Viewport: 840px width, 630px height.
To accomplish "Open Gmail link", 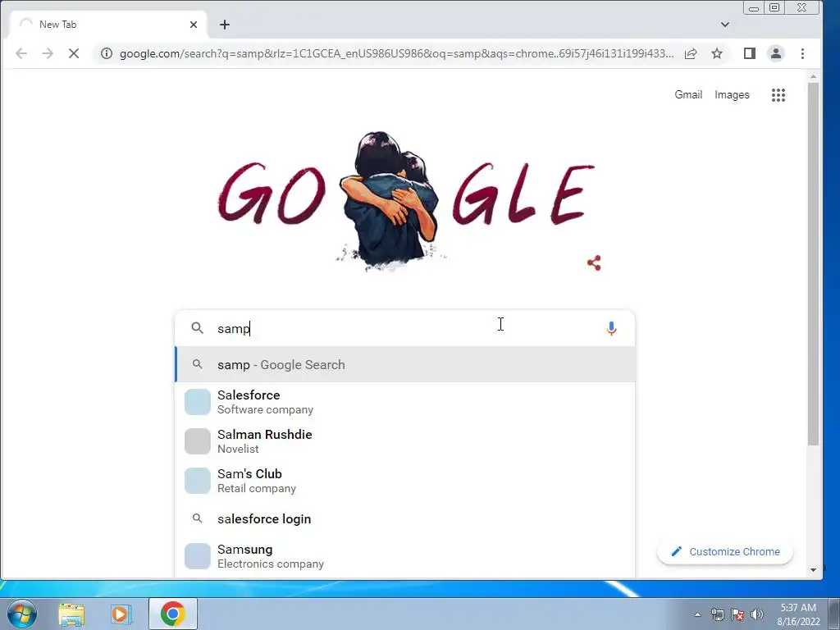I will (x=688, y=95).
